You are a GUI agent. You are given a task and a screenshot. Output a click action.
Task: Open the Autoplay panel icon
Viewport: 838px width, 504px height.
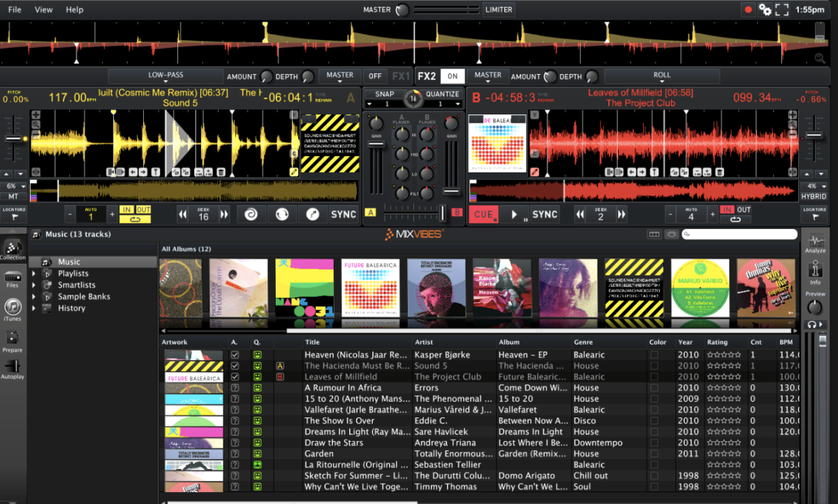(x=12, y=366)
